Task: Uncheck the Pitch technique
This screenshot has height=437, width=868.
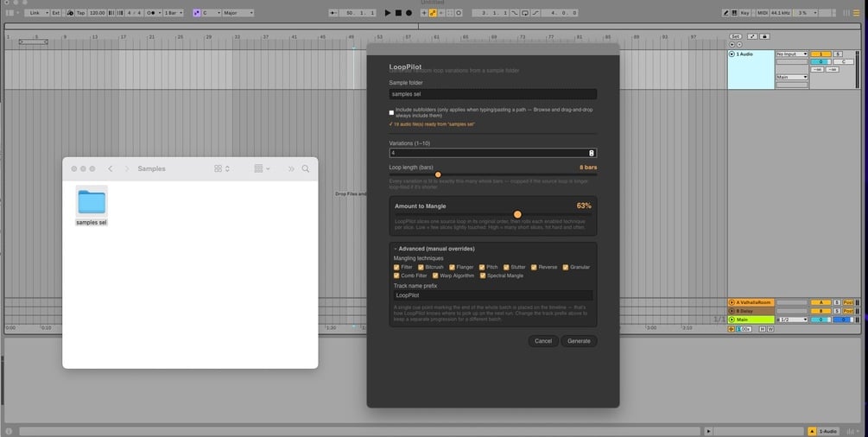Action: click(x=482, y=267)
